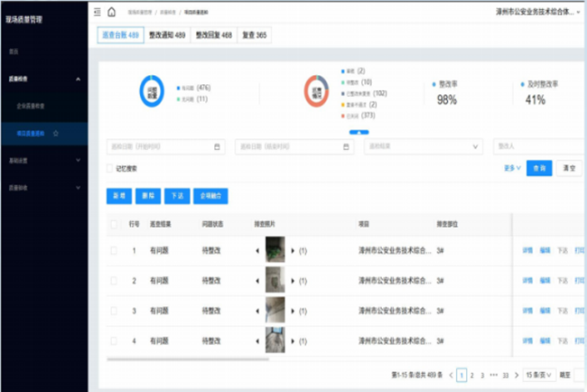Show previous photo in row 4
This screenshot has height=392, width=587.
click(257, 341)
